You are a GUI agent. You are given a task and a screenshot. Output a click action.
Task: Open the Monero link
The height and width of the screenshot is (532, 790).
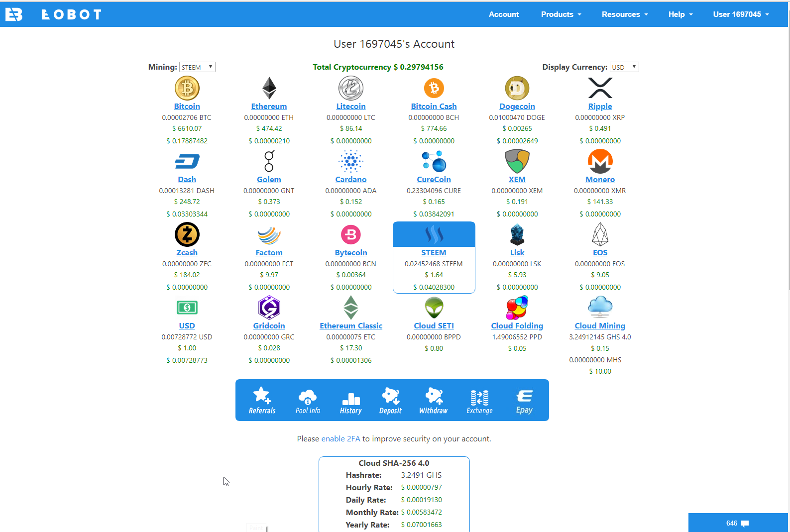[x=600, y=180]
